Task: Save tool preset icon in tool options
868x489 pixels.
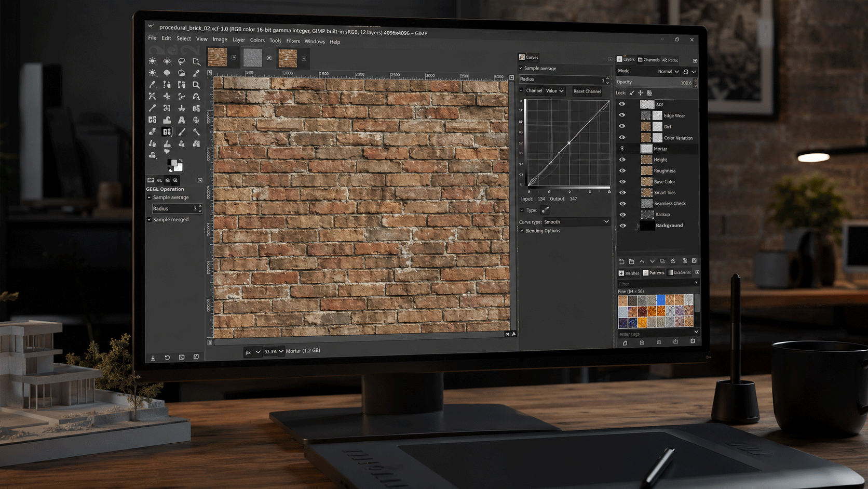Action: (x=153, y=358)
